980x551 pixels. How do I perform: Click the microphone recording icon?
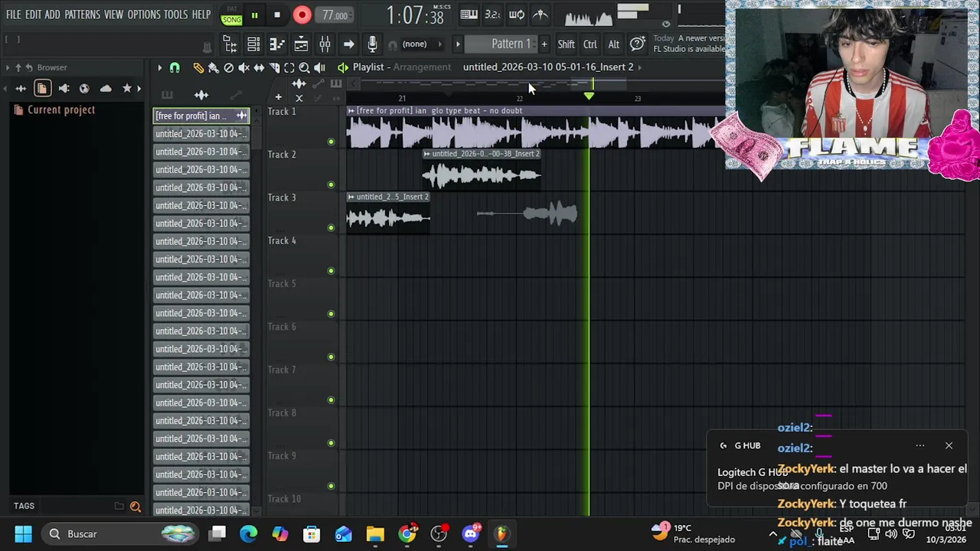(x=372, y=44)
